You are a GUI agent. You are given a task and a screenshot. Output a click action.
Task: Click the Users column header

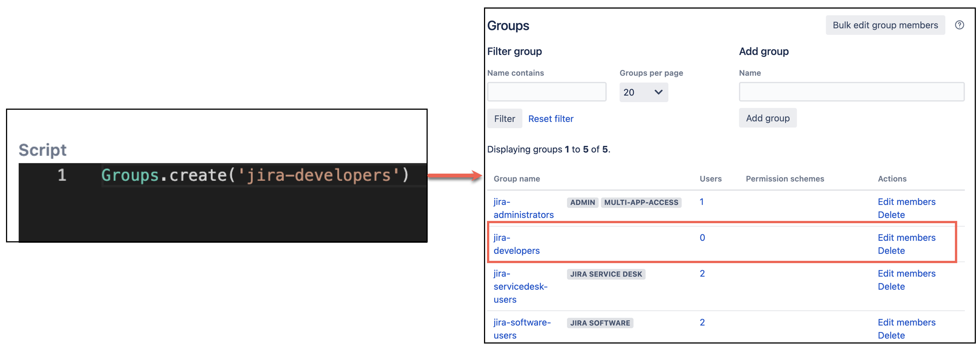tap(710, 179)
